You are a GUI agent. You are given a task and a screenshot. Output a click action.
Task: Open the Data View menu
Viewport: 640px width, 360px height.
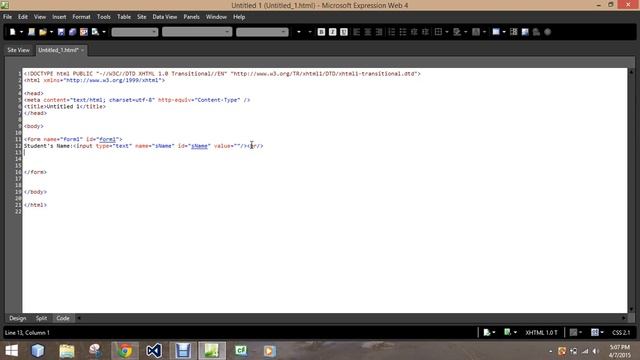coord(164,17)
